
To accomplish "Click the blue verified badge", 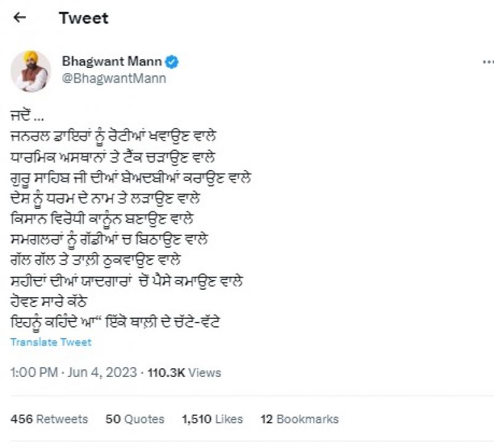I will (x=174, y=62).
